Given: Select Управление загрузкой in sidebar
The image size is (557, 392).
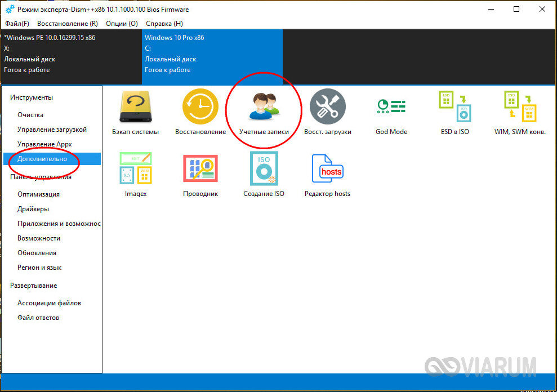Looking at the screenshot, I should click(52, 130).
